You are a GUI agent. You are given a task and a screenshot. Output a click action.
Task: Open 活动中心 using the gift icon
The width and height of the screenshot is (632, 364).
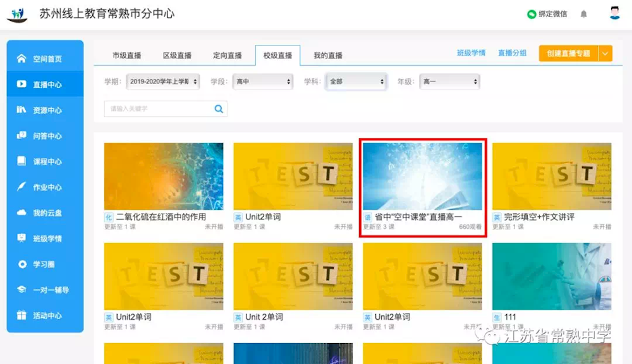coord(21,315)
